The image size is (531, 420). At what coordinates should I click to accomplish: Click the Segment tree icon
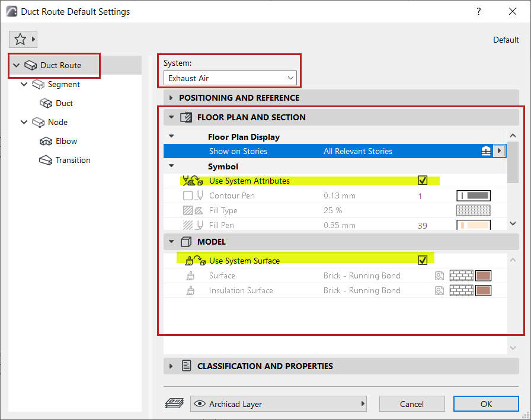click(x=39, y=84)
